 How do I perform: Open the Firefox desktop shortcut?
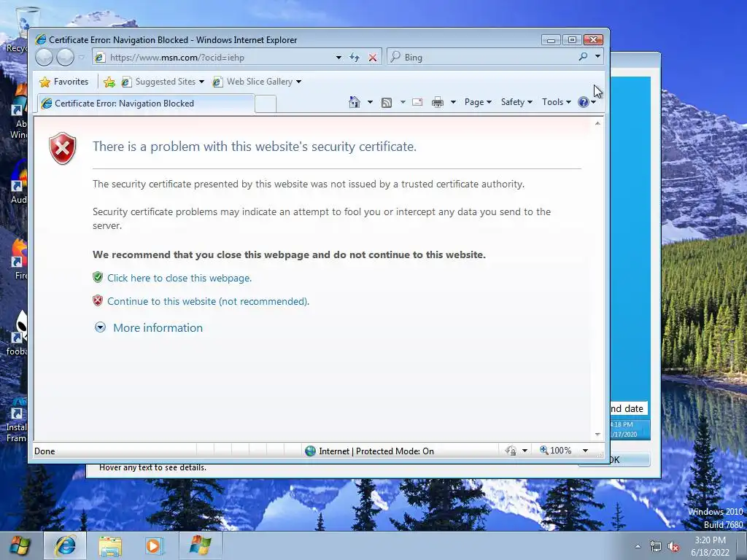click(19, 260)
